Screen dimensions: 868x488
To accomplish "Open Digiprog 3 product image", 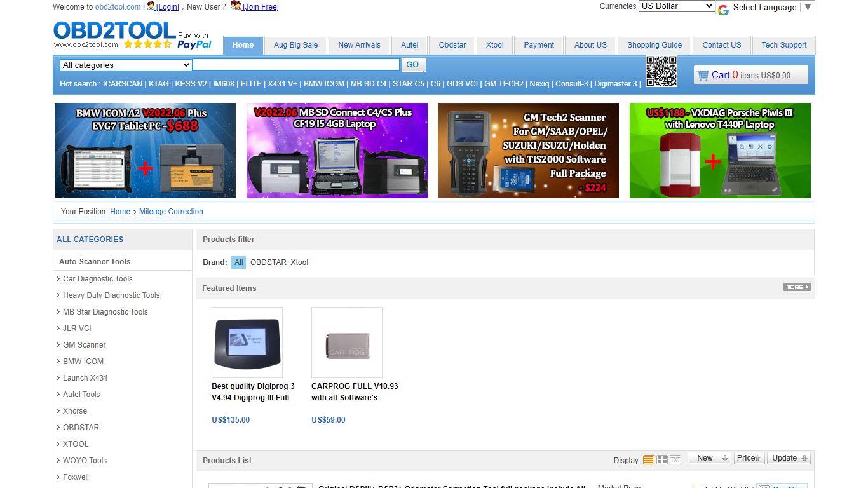I will pyautogui.click(x=247, y=342).
